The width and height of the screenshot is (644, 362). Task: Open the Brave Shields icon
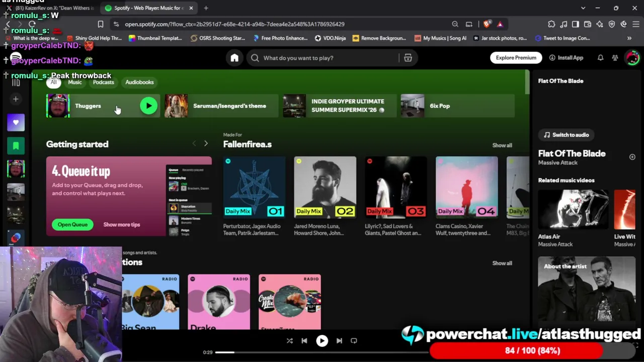pos(487,24)
